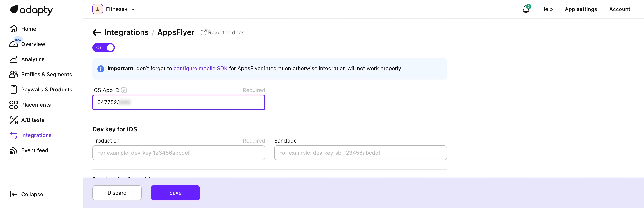Click the Read the docs link
644x208 pixels.
pyautogui.click(x=223, y=33)
